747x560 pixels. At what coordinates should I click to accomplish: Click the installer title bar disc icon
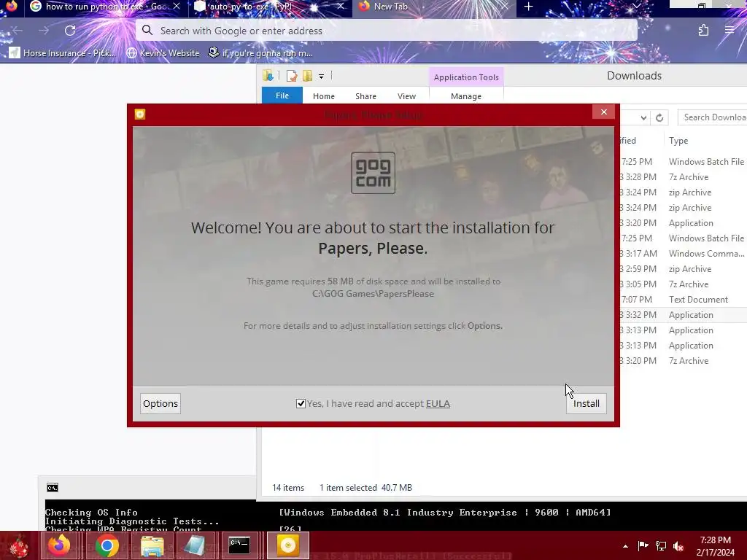coord(140,114)
